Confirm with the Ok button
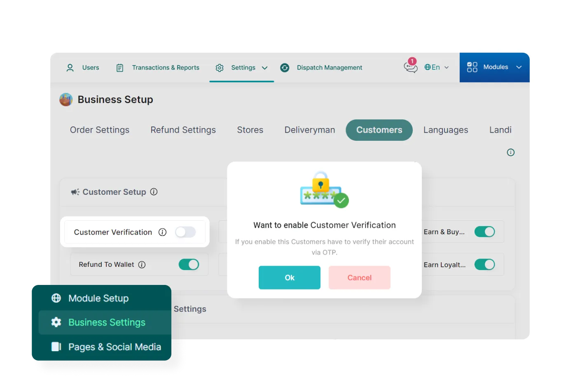This screenshot has width=580, height=392. [289, 278]
